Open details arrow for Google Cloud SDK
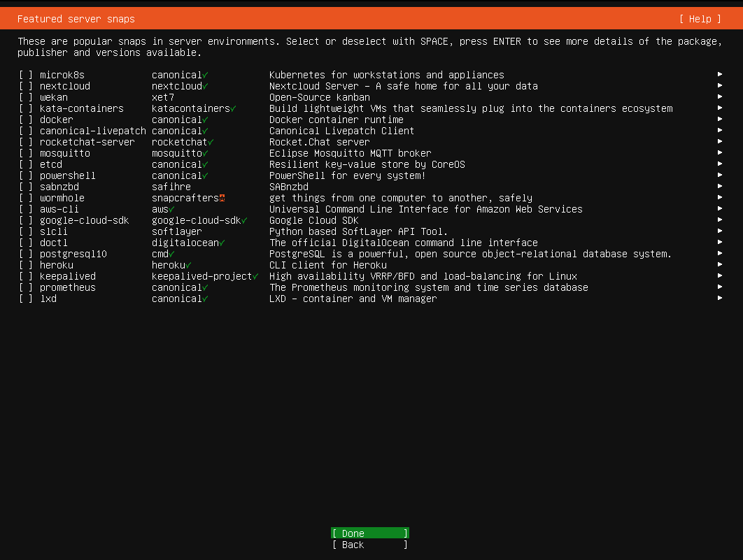This screenshot has height=560, width=743. coord(720,220)
